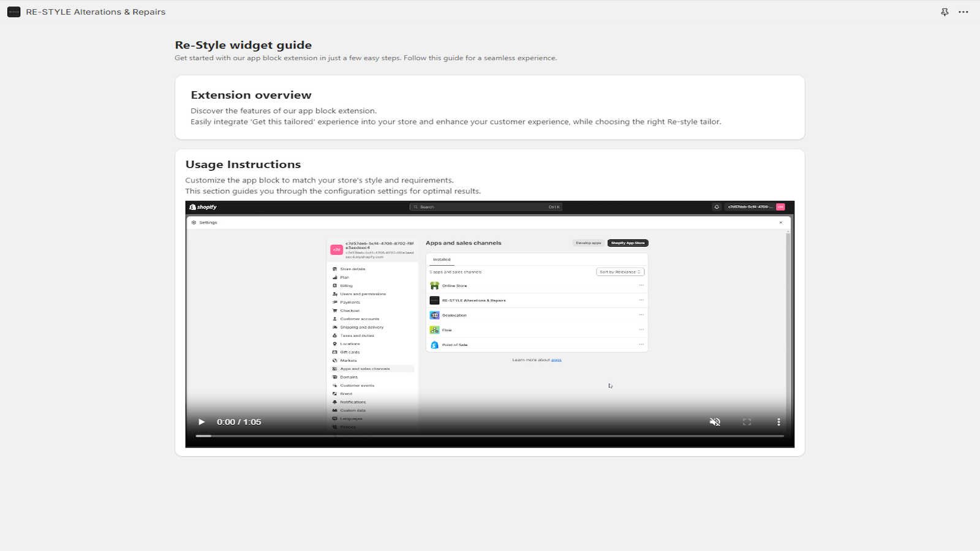The width and height of the screenshot is (980, 551).
Task: Click the notification bell in the video
Action: (717, 207)
